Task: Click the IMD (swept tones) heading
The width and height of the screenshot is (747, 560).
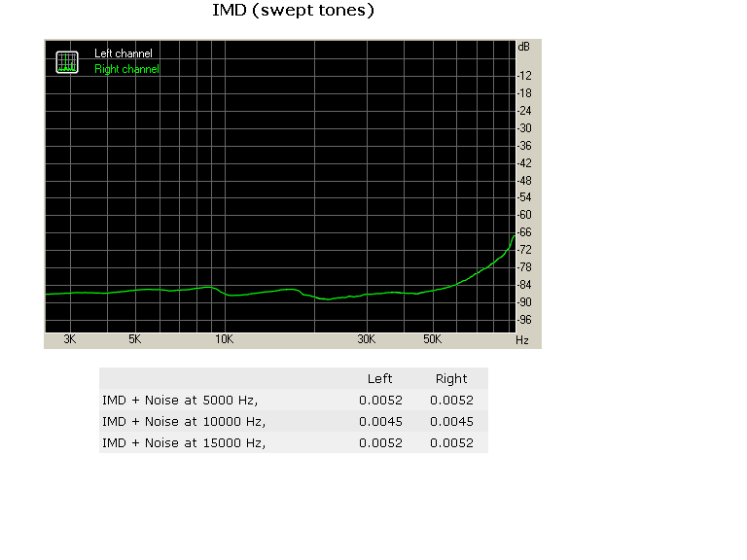Action: coord(293,10)
